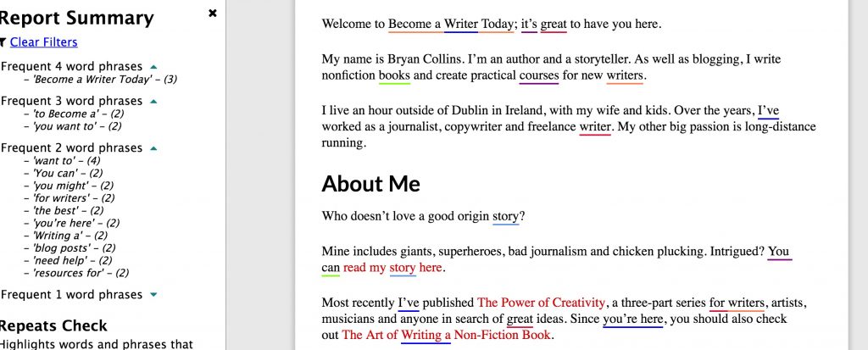Select 'for writers' phrase entry
The width and height of the screenshot is (868, 350).
pyautogui.click(x=70, y=198)
